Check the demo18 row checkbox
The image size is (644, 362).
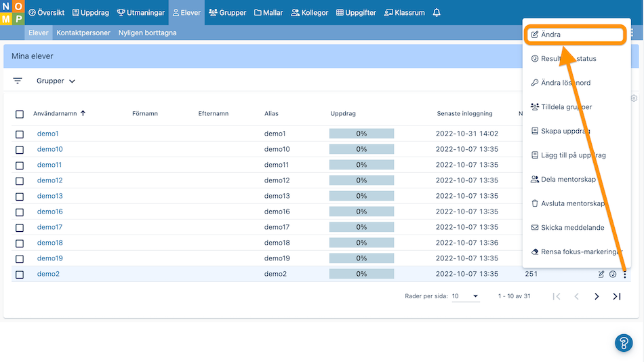(x=19, y=243)
